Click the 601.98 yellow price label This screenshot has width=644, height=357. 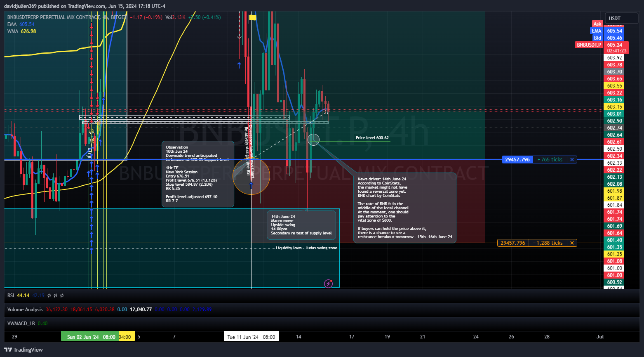click(614, 191)
